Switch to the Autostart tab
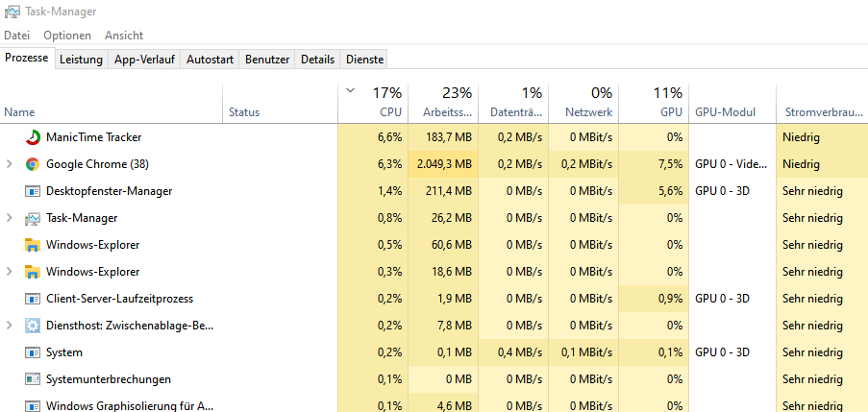 tap(210, 60)
